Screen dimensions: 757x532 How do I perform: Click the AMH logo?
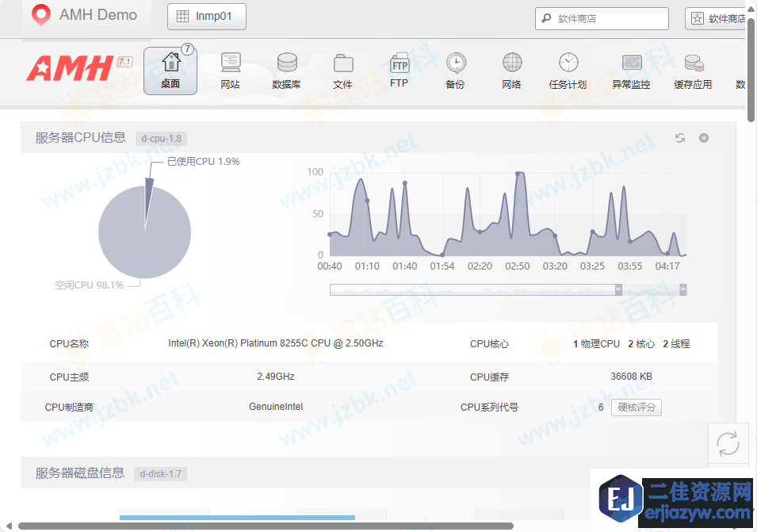pyautogui.click(x=70, y=68)
